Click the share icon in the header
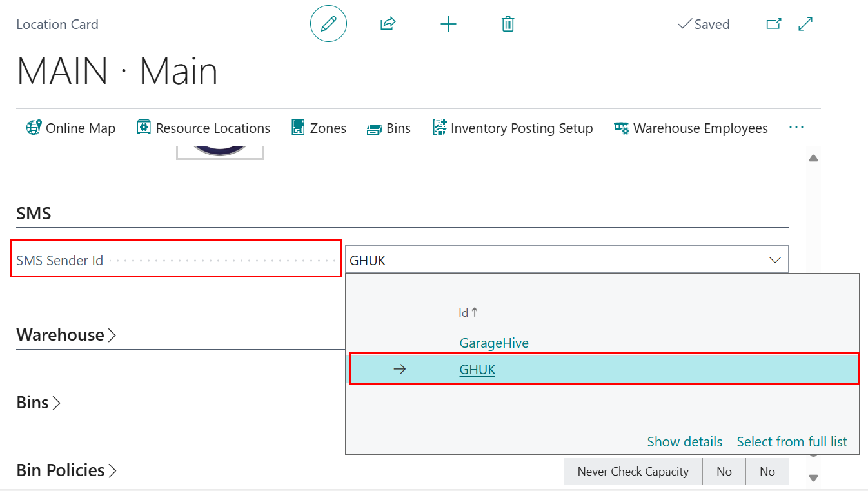The width and height of the screenshot is (868, 491). tap(388, 25)
